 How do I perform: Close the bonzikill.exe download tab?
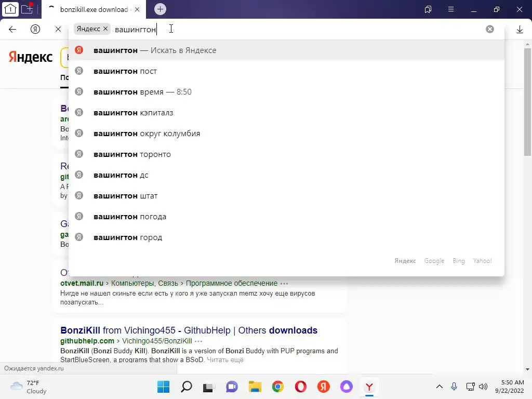(x=137, y=9)
